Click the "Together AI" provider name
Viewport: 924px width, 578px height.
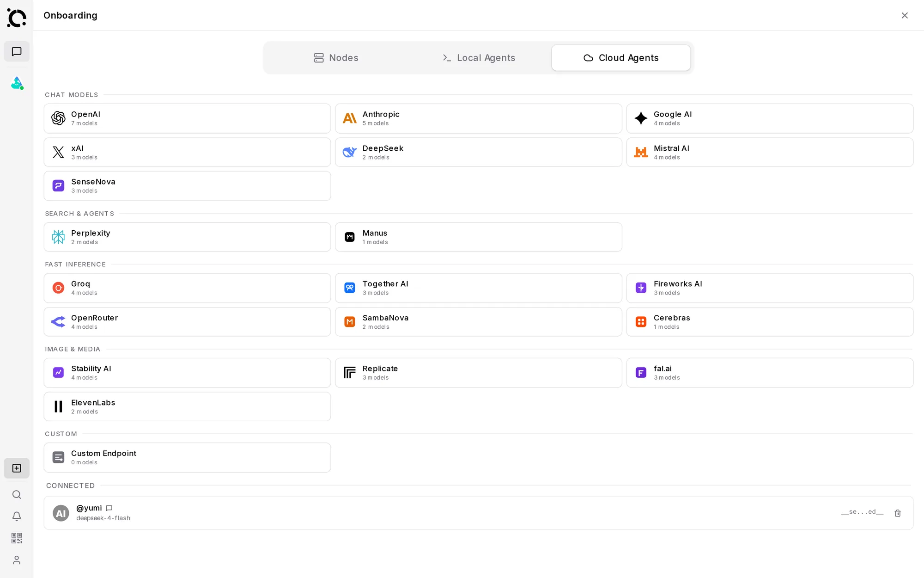(385, 284)
